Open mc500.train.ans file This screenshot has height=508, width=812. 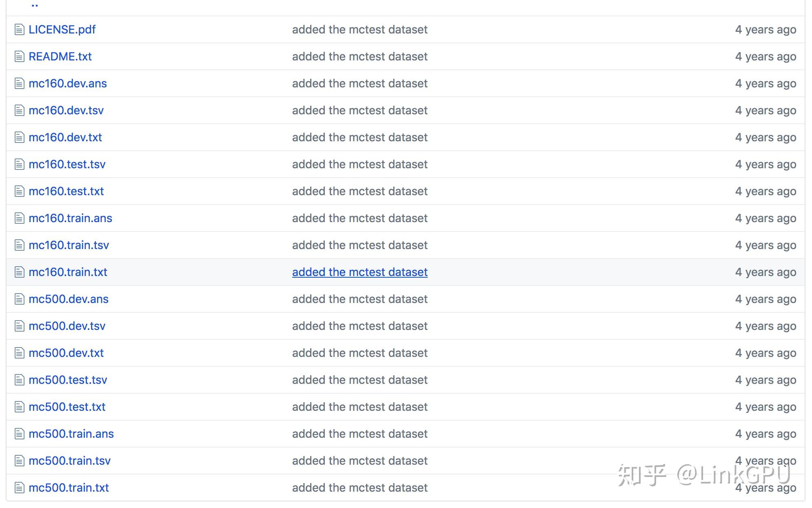pyautogui.click(x=71, y=434)
